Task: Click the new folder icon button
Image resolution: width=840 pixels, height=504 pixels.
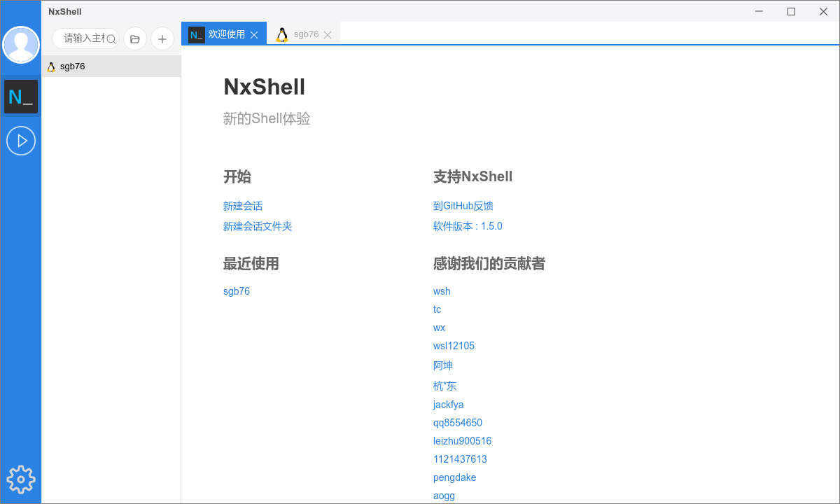Action: pos(135,39)
